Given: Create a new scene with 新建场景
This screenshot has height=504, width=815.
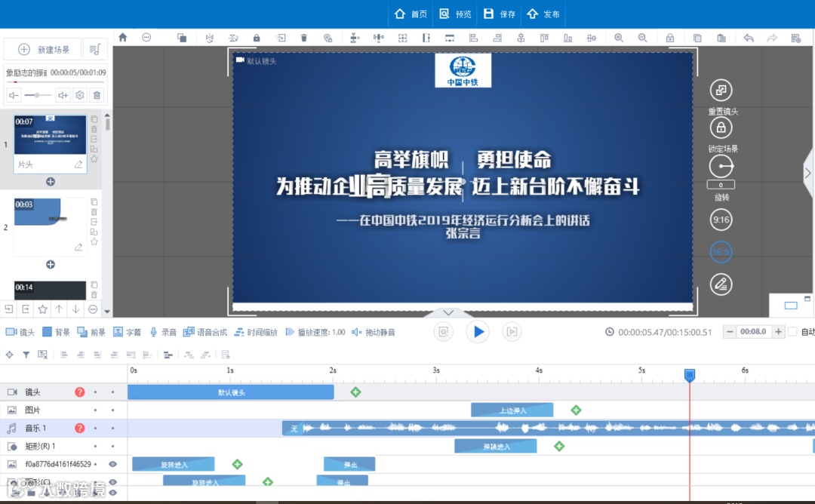Looking at the screenshot, I should pos(43,49).
